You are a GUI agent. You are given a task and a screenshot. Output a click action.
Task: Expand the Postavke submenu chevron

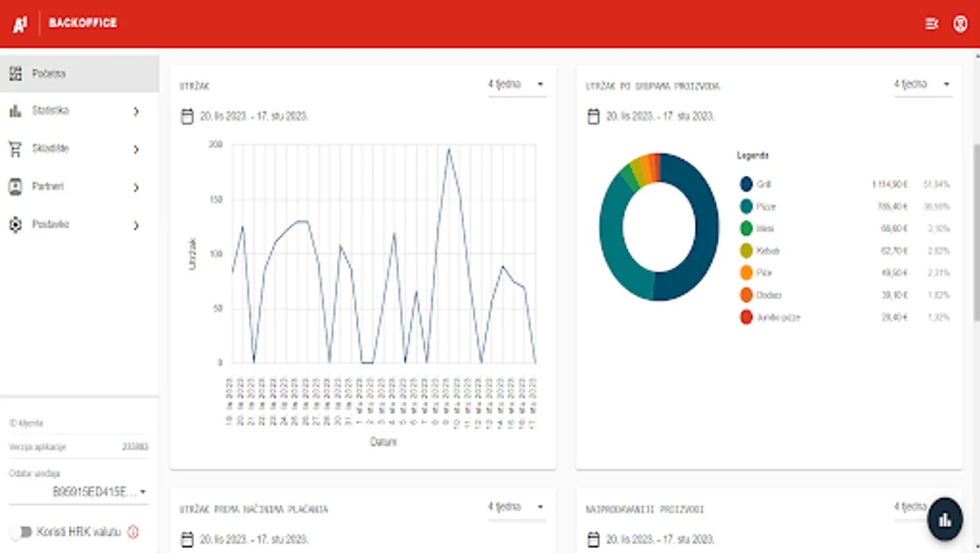136,226
